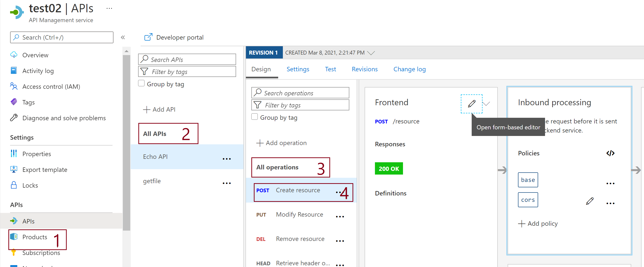Open getfile API ellipsis menu
Viewport: 644px width, 267px height.
coord(226,183)
